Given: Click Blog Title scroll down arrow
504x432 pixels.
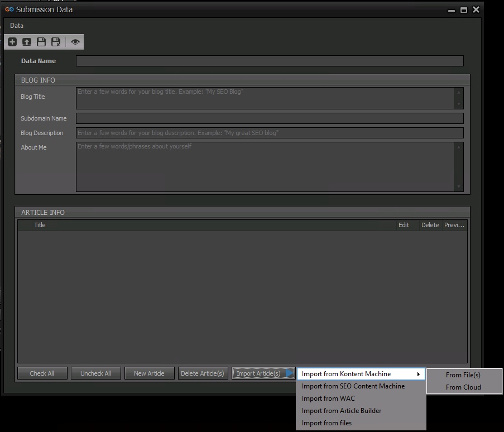Looking at the screenshot, I should point(459,104).
